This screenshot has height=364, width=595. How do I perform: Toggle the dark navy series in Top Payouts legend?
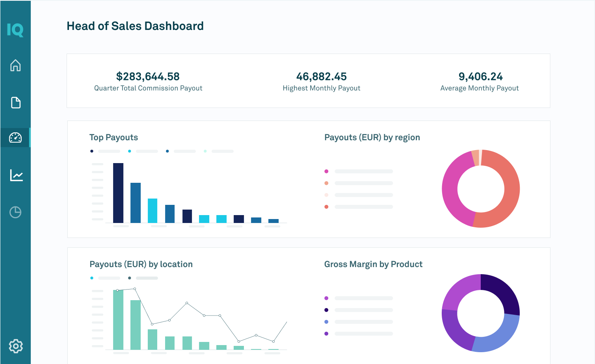click(x=92, y=151)
